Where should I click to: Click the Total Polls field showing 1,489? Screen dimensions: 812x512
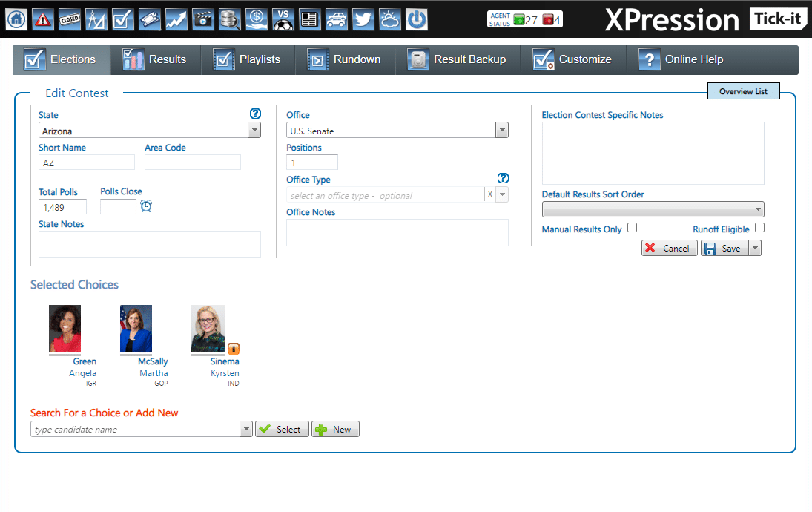pyautogui.click(x=62, y=207)
